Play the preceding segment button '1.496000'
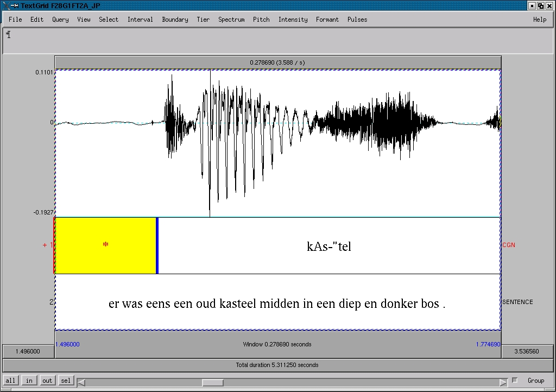 click(x=28, y=351)
